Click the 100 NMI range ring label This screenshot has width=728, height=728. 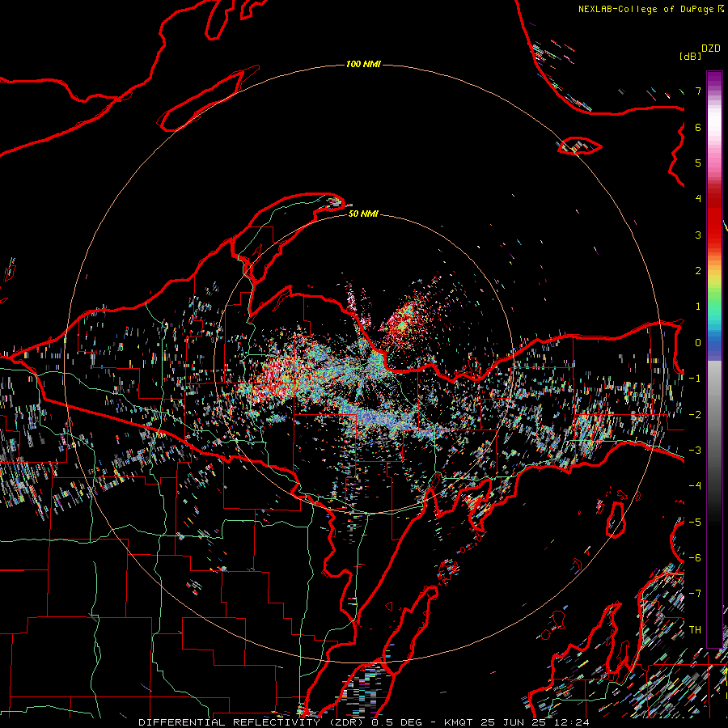pos(363,64)
